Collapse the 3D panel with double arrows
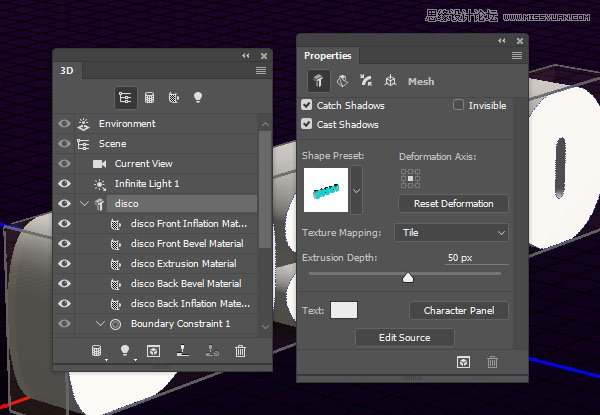Viewport: 600px width, 415px height. pyautogui.click(x=246, y=56)
